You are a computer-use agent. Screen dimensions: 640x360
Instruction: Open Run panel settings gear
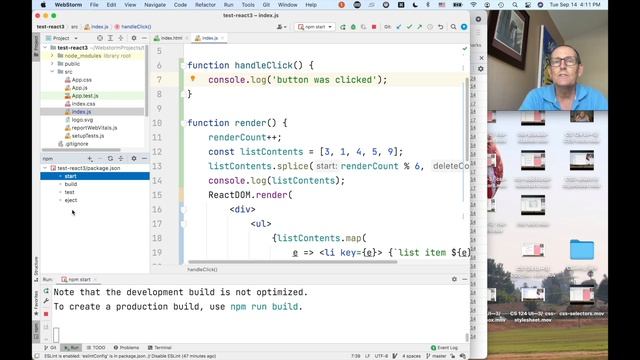pyautogui.click(x=454, y=279)
